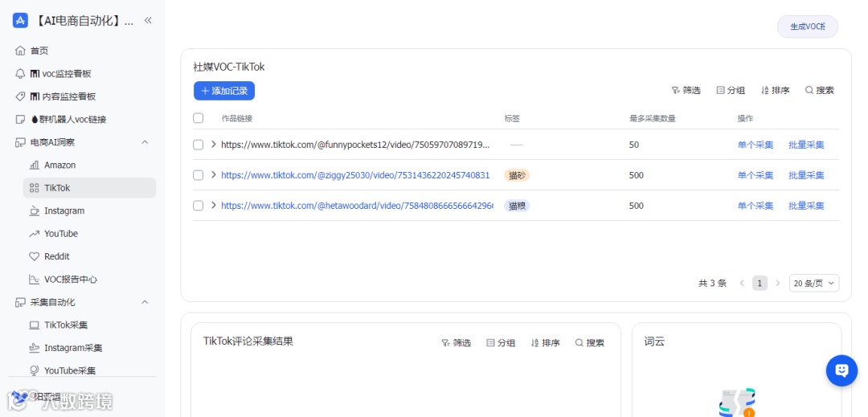Click the heart icon beside Reddit

pyautogui.click(x=35, y=256)
